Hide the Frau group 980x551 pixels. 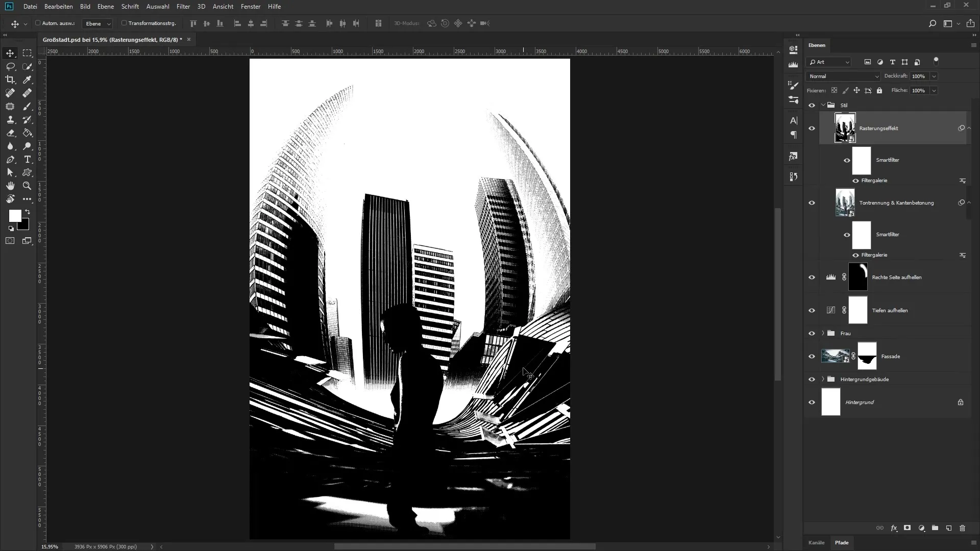click(812, 333)
